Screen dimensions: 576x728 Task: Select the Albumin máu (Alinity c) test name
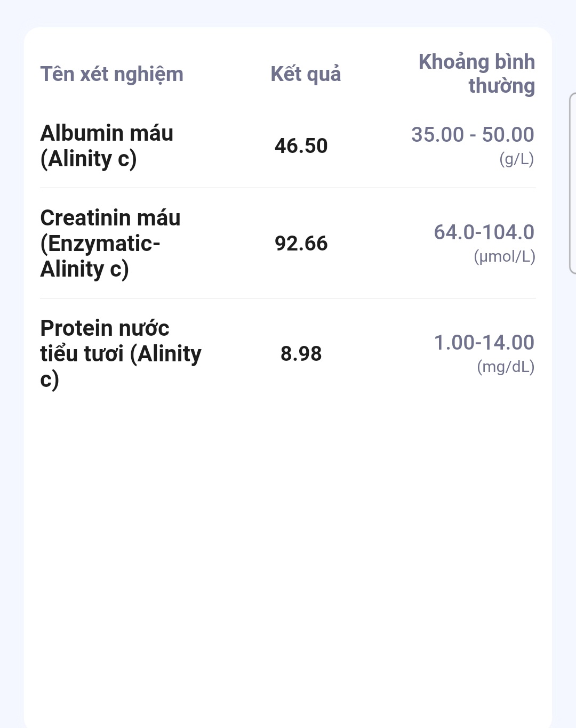[x=107, y=145]
